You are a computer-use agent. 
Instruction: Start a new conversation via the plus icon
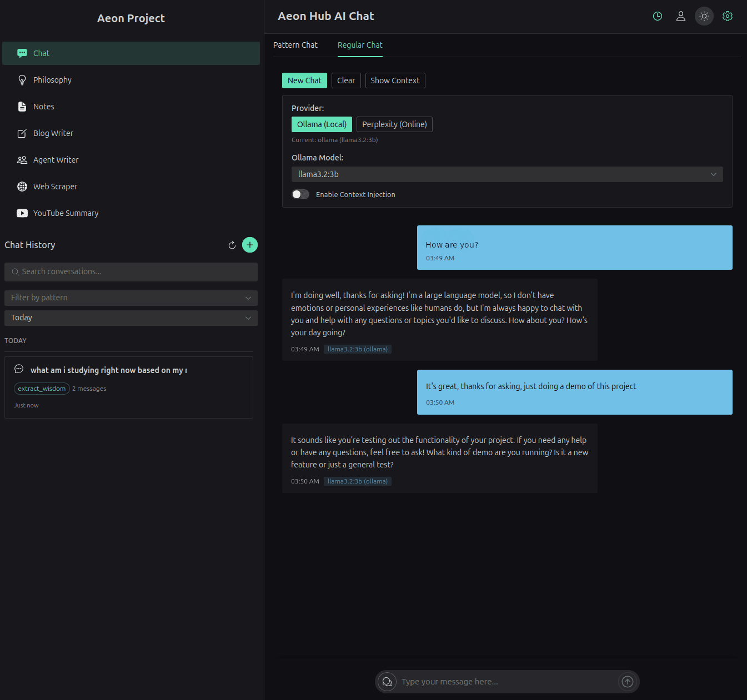[249, 244]
